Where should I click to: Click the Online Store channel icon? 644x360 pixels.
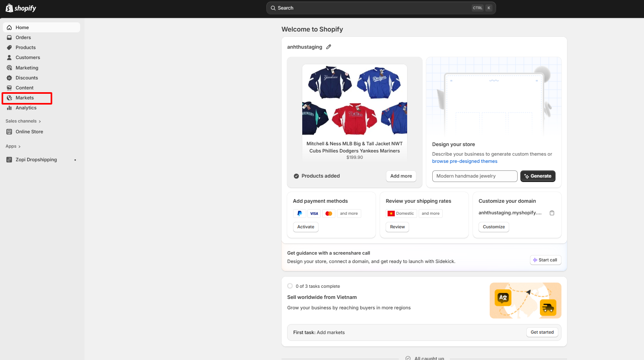[x=9, y=132]
